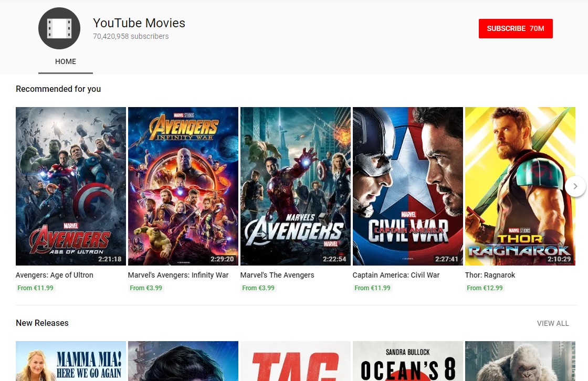Switch to the HOME tab
Screen dimensions: 588x381
tap(65, 61)
